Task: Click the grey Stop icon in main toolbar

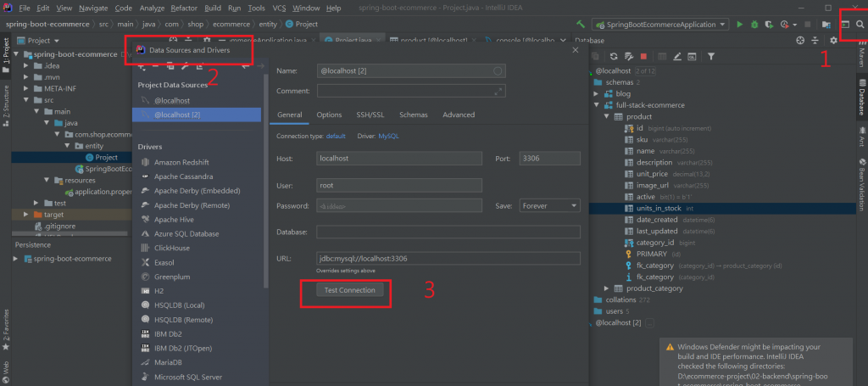Action: coord(808,25)
